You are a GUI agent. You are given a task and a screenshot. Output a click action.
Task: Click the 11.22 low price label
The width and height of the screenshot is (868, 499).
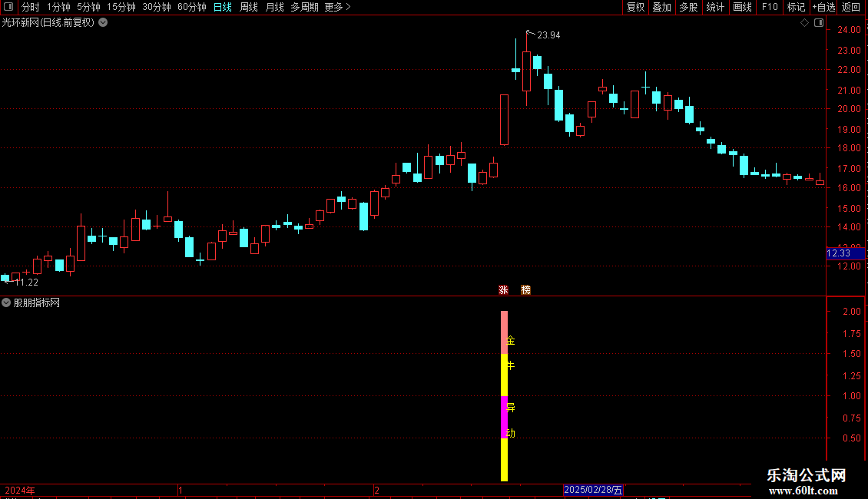point(26,283)
